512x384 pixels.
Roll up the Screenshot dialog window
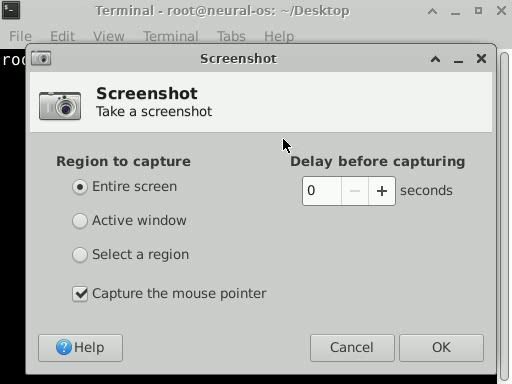click(x=435, y=59)
